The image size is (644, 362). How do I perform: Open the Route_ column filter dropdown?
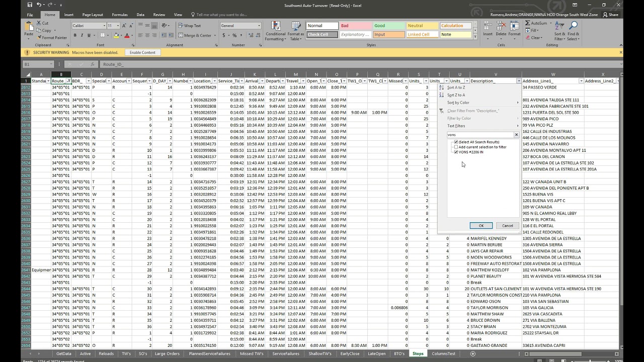(68, 81)
